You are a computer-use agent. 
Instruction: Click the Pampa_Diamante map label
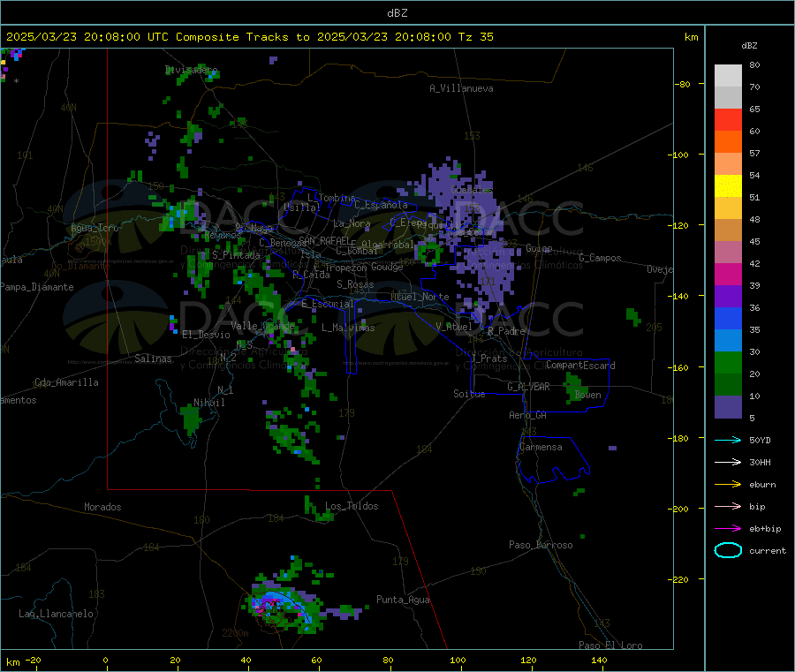37,287
